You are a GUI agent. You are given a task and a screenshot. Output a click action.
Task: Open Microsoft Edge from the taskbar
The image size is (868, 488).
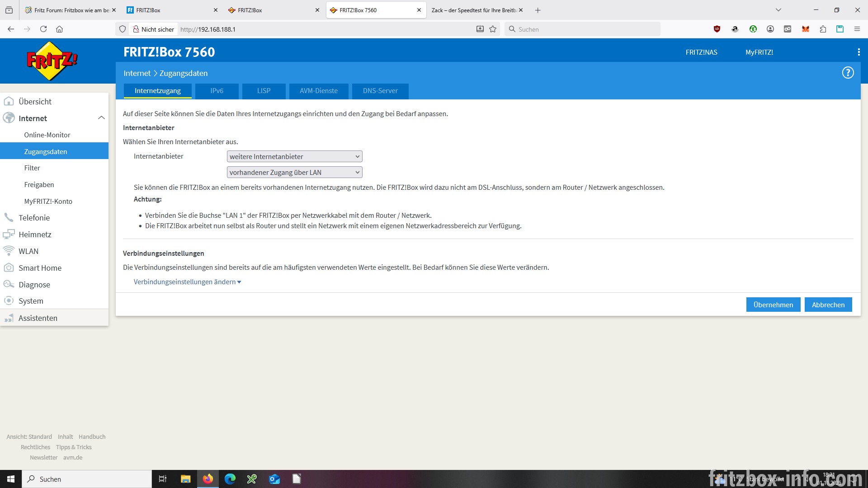[x=230, y=479]
